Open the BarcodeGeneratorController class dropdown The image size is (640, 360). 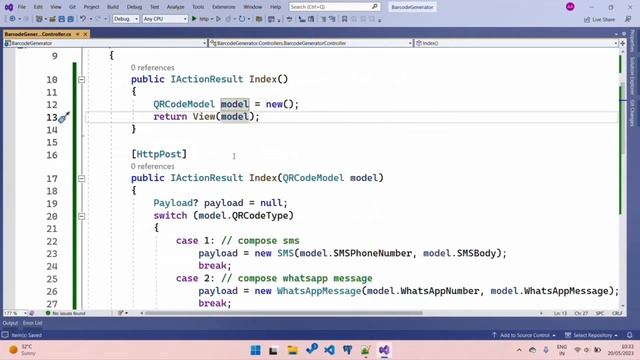tap(311, 43)
